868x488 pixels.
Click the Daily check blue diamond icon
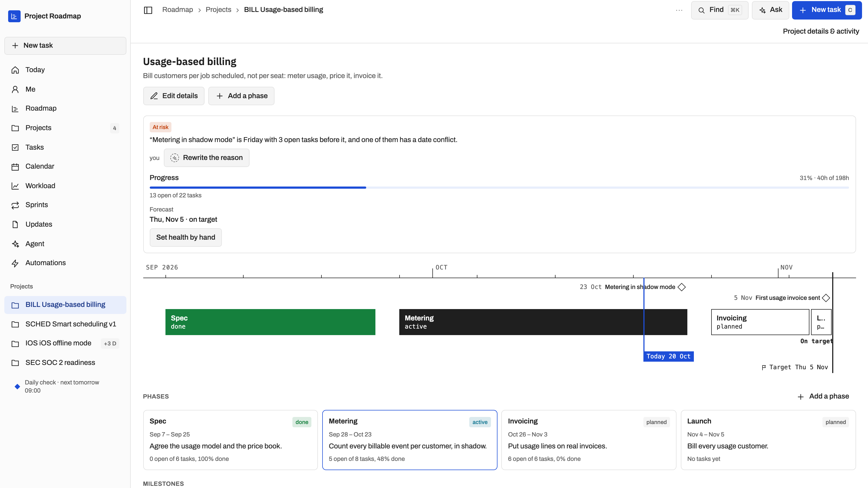click(17, 386)
